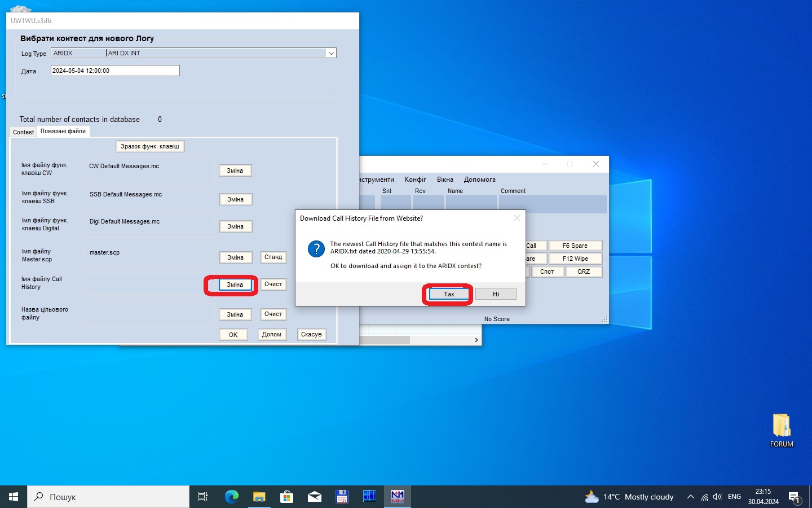The width and height of the screenshot is (812, 508).
Task: Click the Name entry field
Action: pyautogui.click(x=471, y=204)
